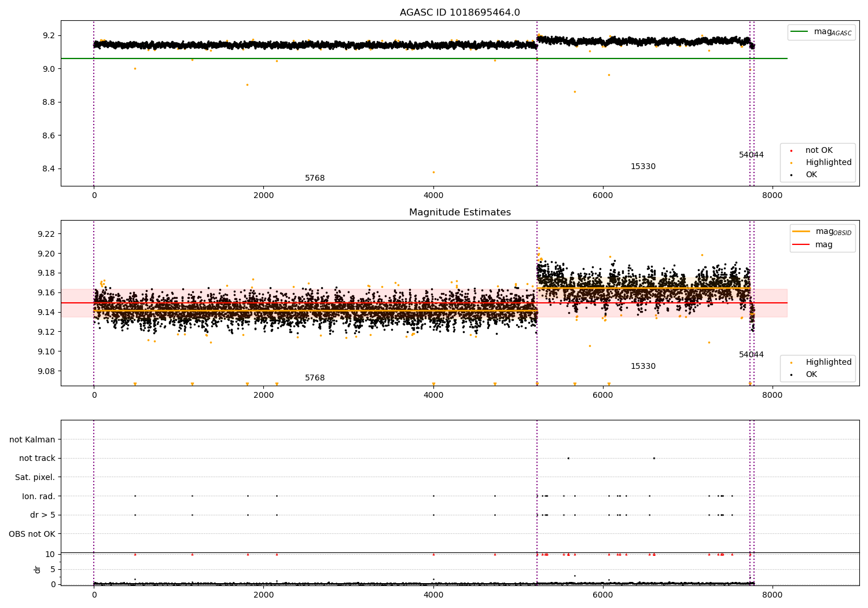Viewport: 868px width, 608px height.
Task: Click the 15330 annotation in the top plot
Action: pyautogui.click(x=643, y=167)
